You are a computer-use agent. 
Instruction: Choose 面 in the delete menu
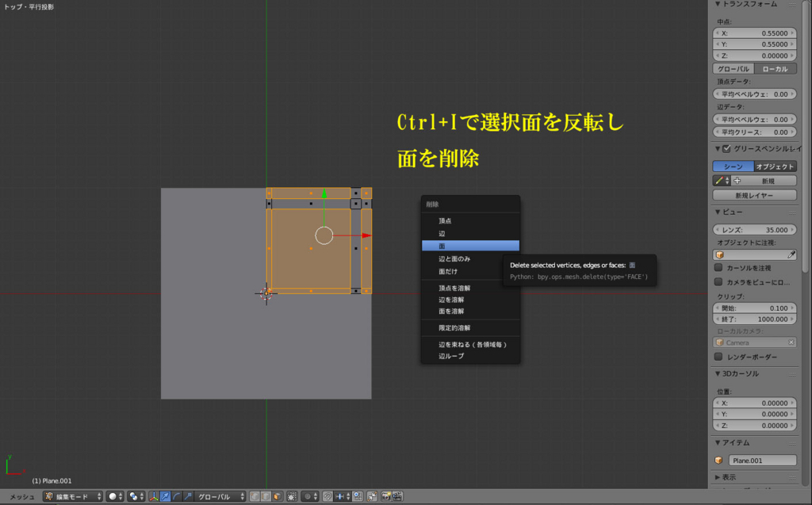470,246
